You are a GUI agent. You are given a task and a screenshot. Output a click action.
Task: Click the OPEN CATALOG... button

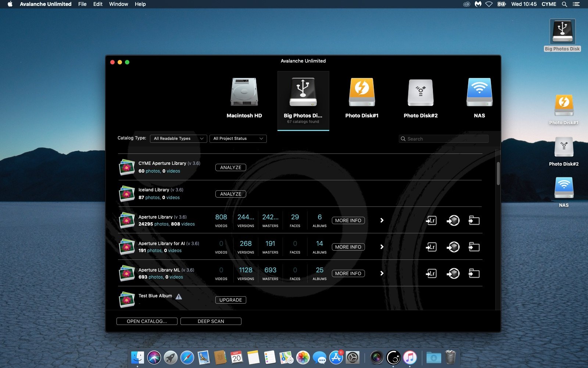click(x=147, y=321)
